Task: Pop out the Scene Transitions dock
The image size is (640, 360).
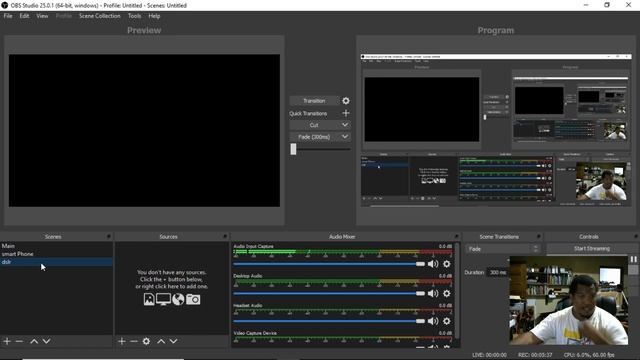Action: pos(538,236)
